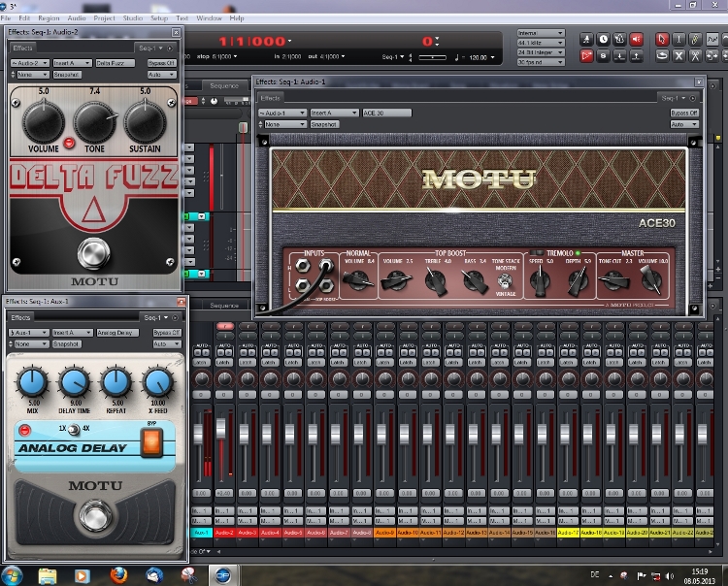Click Audio-3 track name in mixer
Image resolution: width=728 pixels, height=586 pixels.
point(248,533)
